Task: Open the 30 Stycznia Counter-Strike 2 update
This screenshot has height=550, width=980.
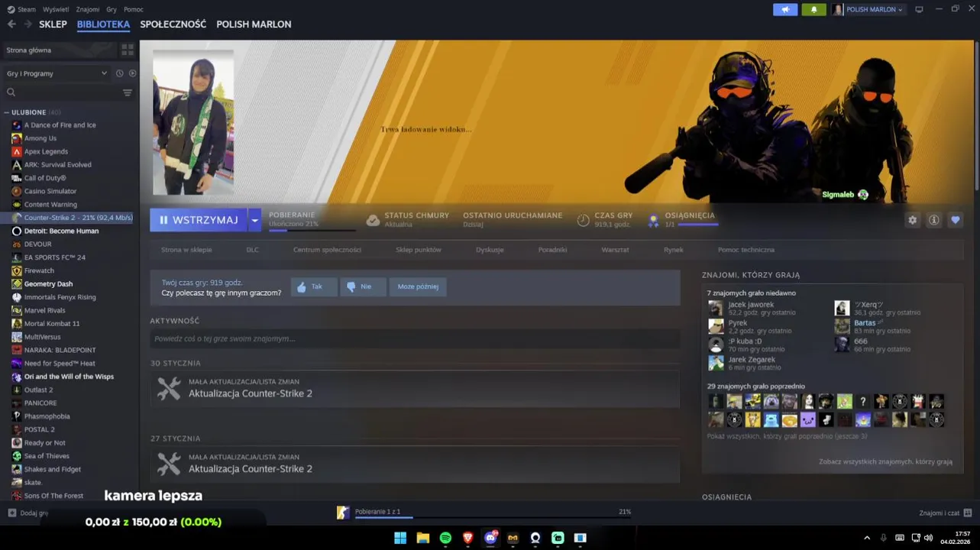Action: [x=415, y=389]
